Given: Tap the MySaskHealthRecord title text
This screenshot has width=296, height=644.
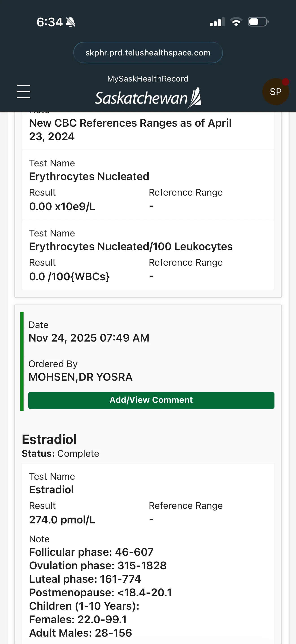Looking at the screenshot, I should [x=148, y=79].
